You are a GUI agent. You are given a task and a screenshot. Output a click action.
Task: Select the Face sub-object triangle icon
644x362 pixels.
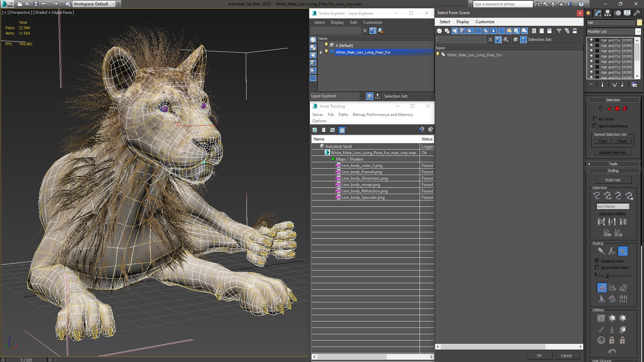pyautogui.click(x=609, y=109)
